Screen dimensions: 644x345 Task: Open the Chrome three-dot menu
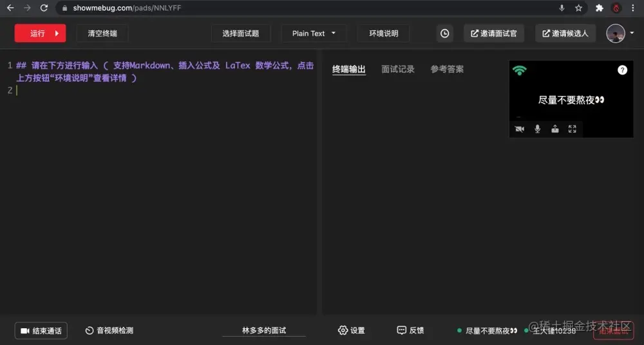pyautogui.click(x=633, y=8)
